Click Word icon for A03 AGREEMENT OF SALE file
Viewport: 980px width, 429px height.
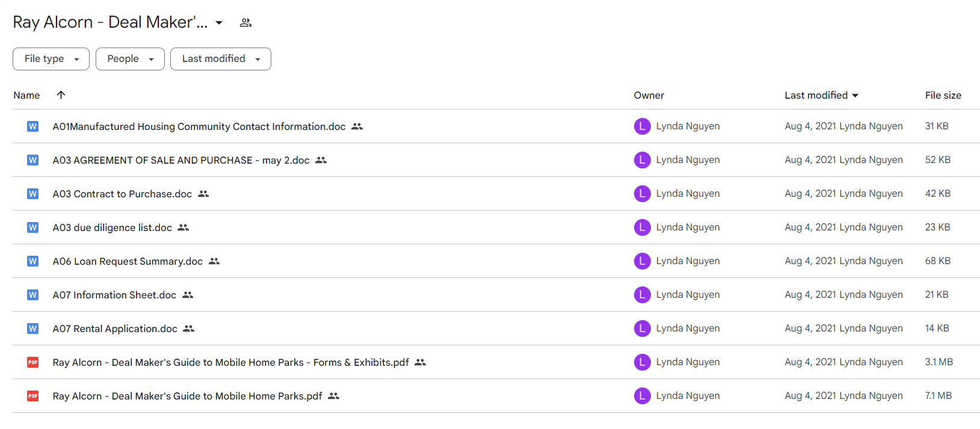click(x=33, y=160)
